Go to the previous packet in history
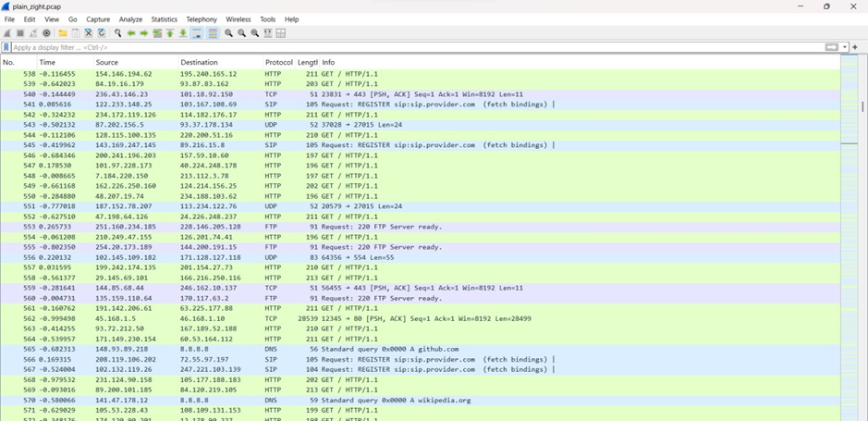Screen dimensions: 868x421 [131, 33]
